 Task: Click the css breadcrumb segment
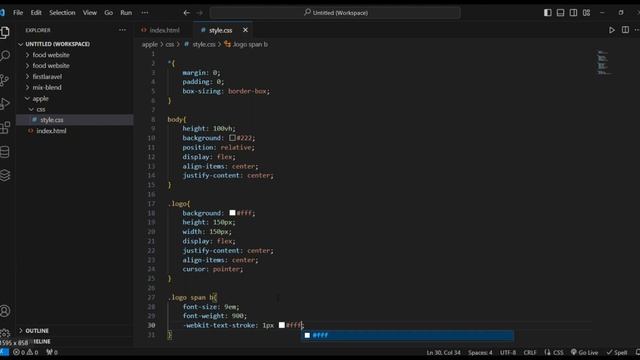coord(170,44)
